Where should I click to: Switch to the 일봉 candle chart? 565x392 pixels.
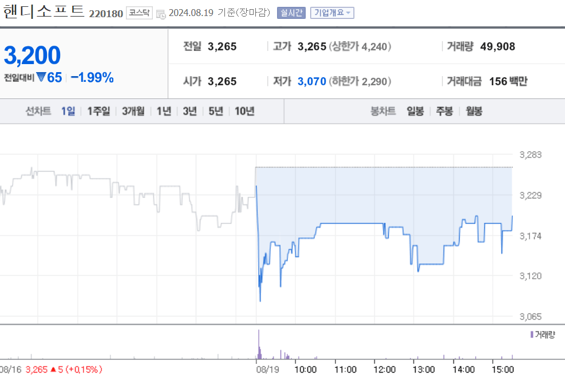tap(416, 111)
